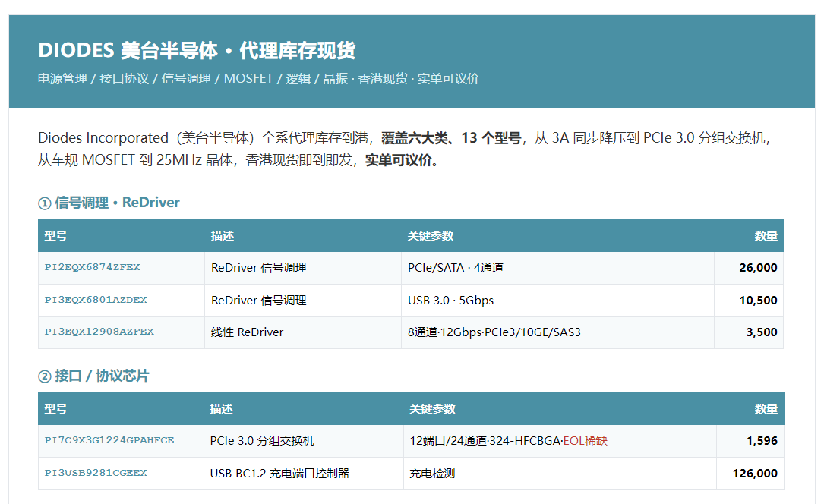Click the quantity 126,000
This screenshot has width=824, height=504.
(x=755, y=474)
